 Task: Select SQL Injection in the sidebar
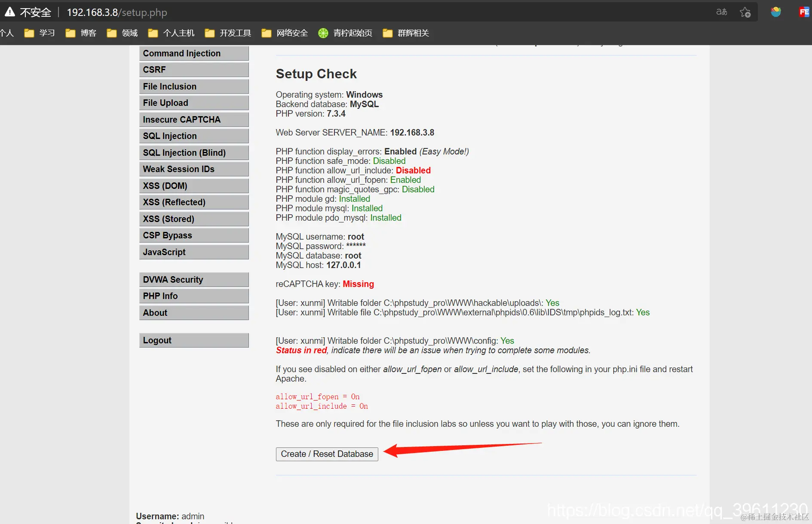tap(194, 136)
